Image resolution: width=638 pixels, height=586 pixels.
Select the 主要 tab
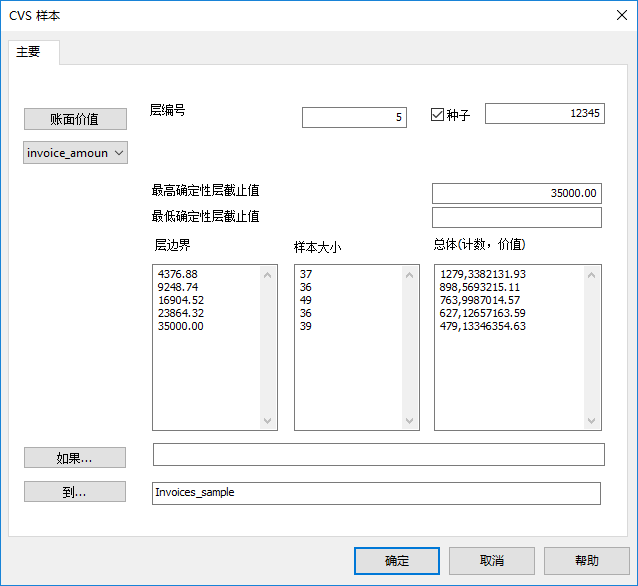(x=29, y=52)
